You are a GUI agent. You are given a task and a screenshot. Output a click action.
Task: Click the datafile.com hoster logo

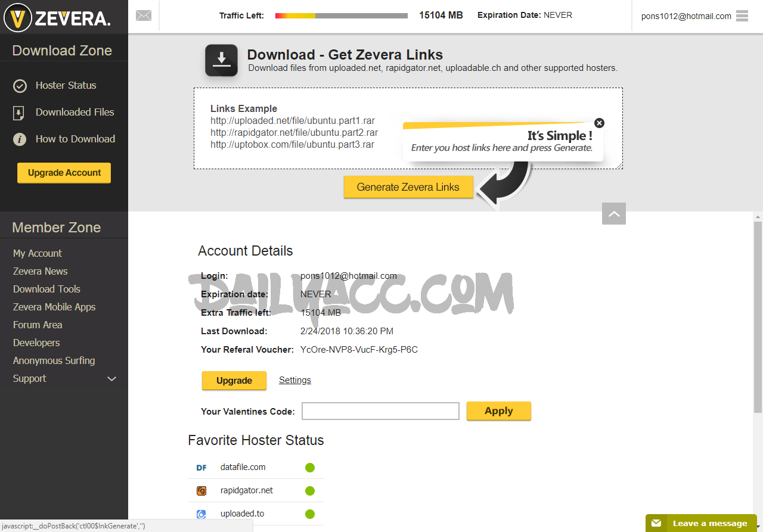point(201,468)
